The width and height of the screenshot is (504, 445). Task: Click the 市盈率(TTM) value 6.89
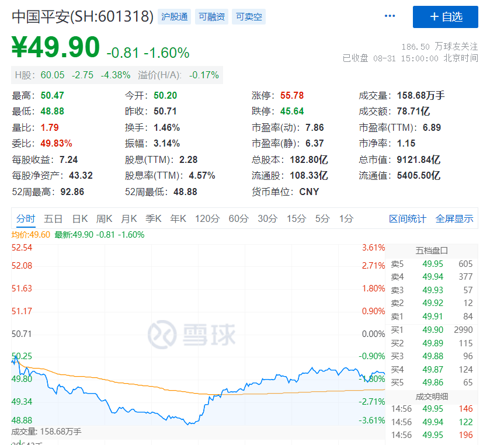[432, 128]
